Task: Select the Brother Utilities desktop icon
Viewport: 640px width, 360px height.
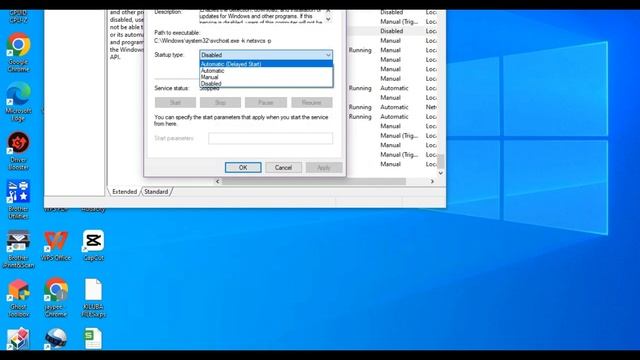Action: point(18,200)
